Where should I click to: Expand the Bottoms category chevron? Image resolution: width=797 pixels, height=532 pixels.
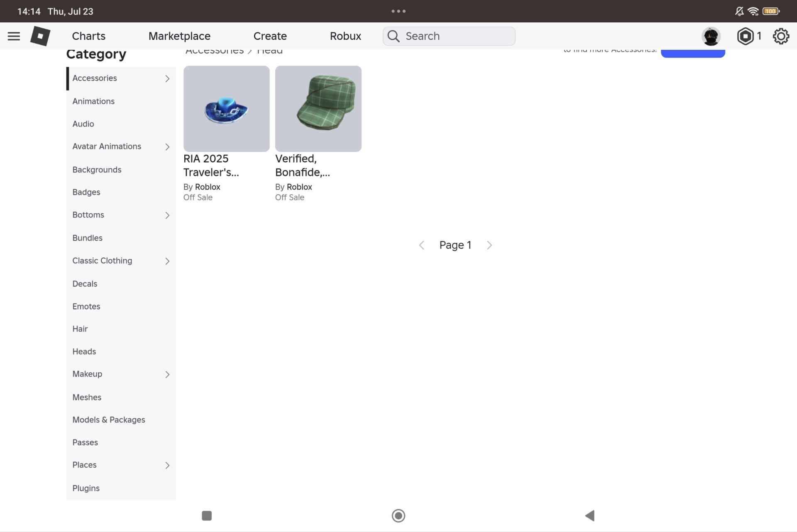pos(167,215)
